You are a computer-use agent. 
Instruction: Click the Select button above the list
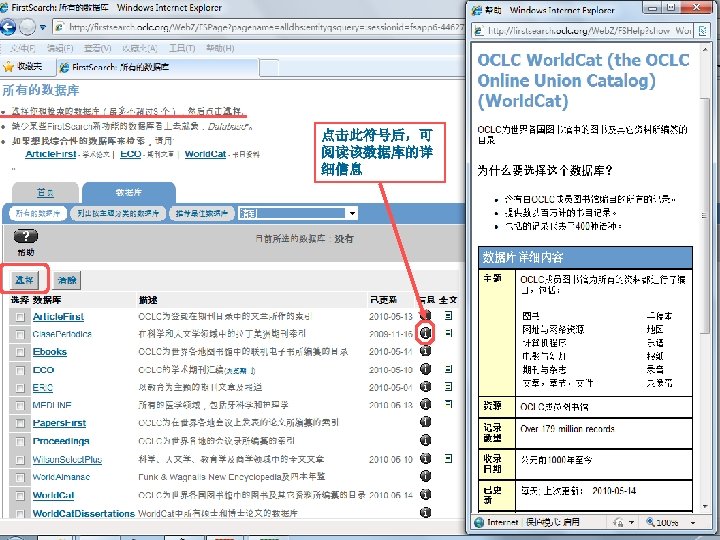tap(25, 280)
